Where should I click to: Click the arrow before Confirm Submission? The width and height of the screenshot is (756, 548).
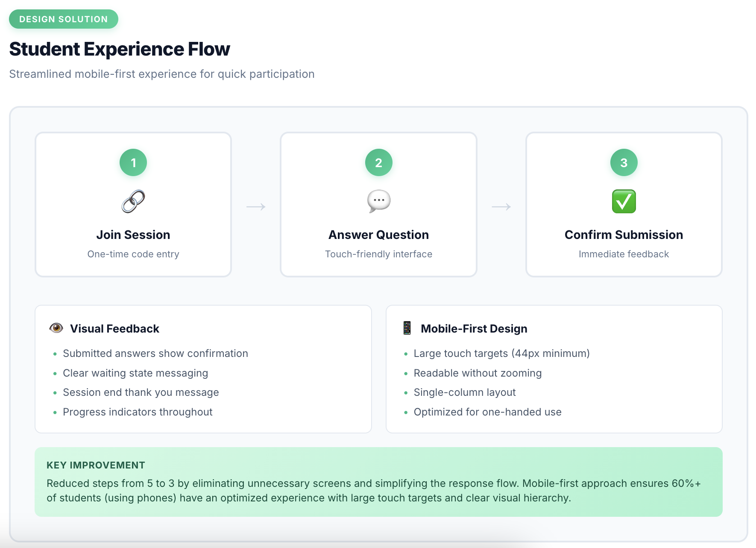point(501,207)
